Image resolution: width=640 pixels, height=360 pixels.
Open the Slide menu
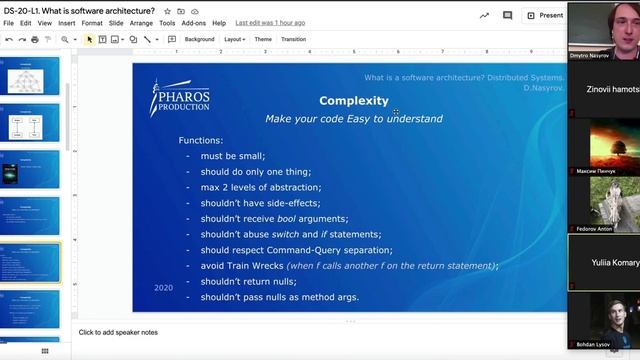(116, 23)
